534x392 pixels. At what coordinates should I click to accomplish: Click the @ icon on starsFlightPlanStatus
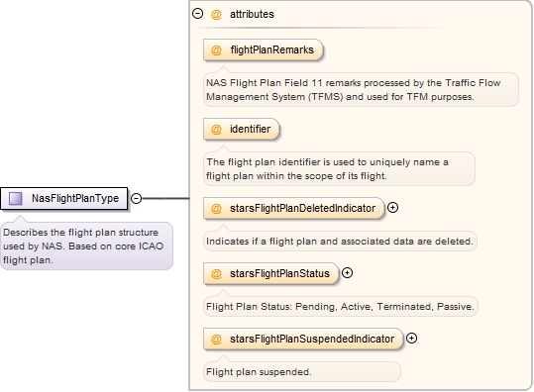pyautogui.click(x=216, y=273)
